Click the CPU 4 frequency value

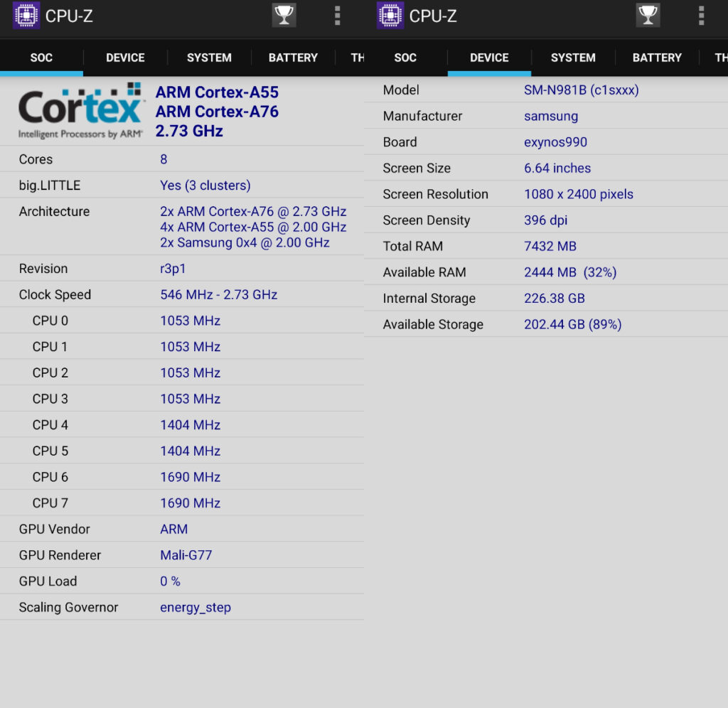click(190, 425)
